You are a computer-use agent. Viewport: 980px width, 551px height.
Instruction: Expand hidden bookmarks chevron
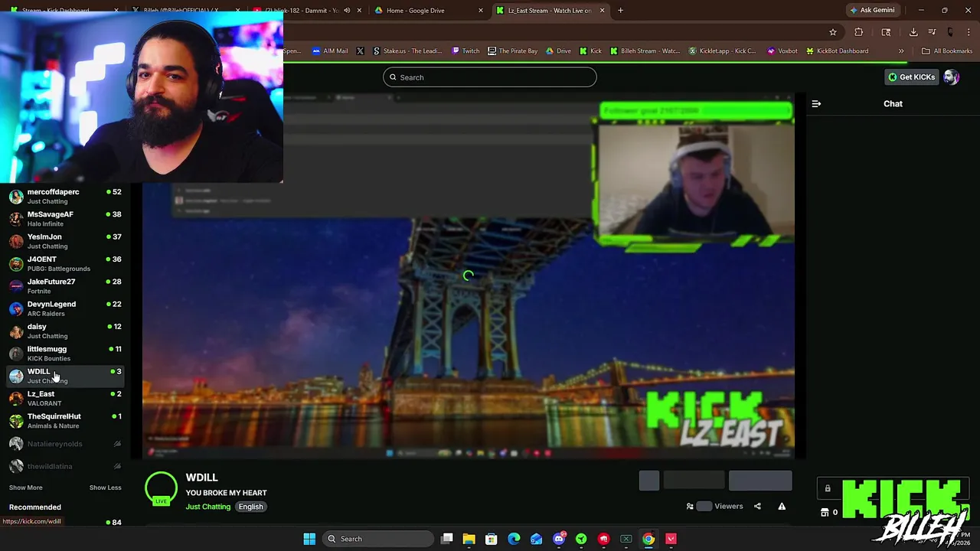[901, 51]
